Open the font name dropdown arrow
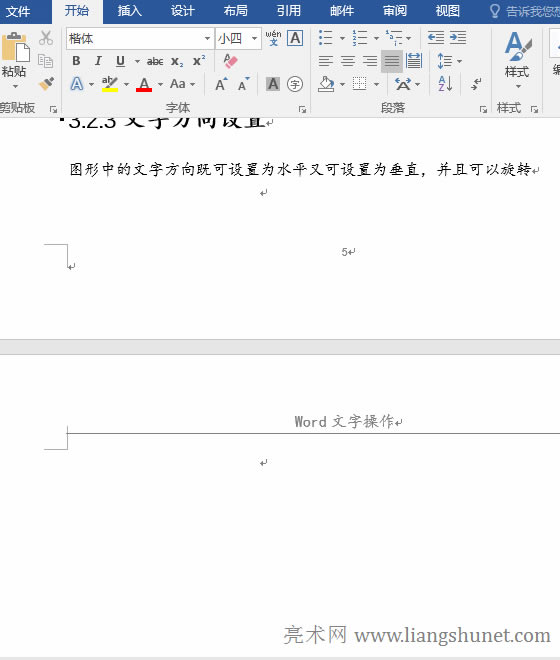 pyautogui.click(x=208, y=39)
